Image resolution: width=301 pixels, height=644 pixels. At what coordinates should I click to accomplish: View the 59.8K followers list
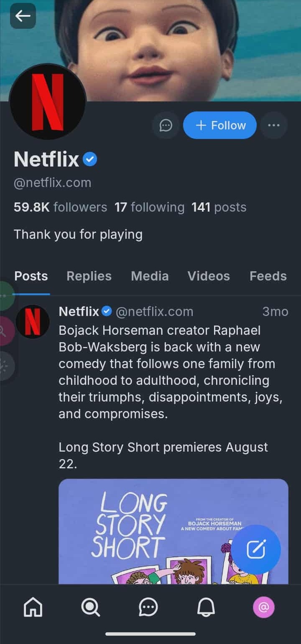pos(60,207)
